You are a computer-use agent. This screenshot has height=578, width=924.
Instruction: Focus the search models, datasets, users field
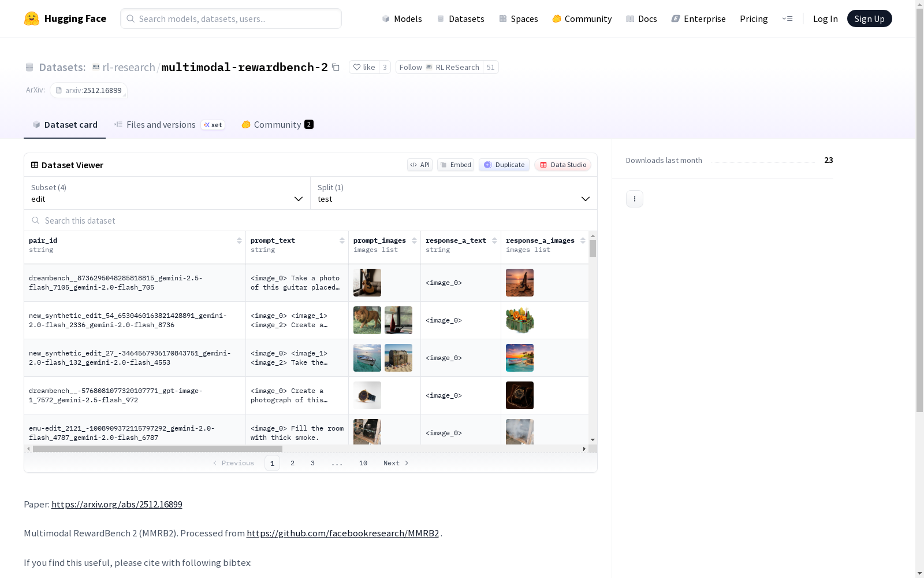231,18
